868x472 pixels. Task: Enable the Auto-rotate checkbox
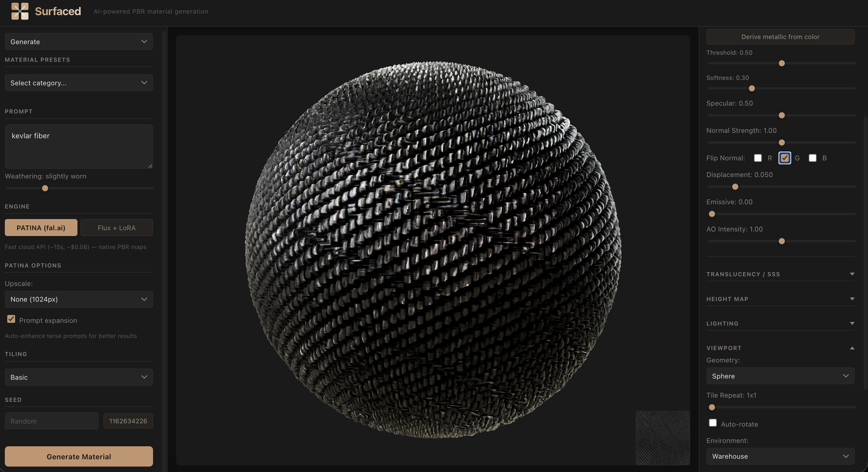coord(713,423)
